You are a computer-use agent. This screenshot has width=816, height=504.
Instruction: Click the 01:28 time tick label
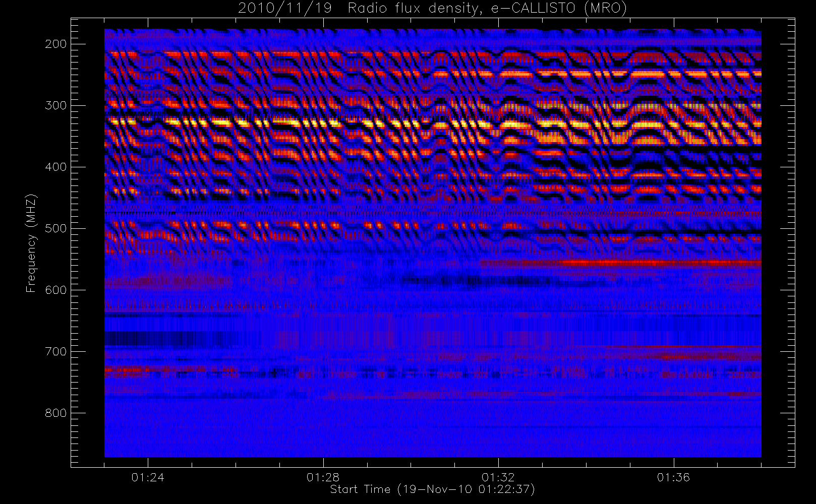[x=323, y=477]
